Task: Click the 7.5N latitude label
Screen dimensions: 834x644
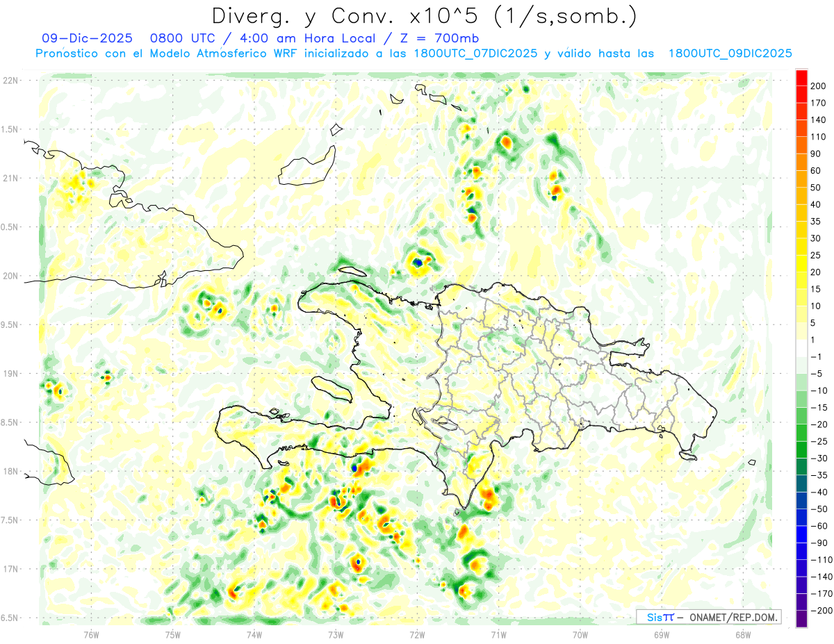Action: point(10,520)
